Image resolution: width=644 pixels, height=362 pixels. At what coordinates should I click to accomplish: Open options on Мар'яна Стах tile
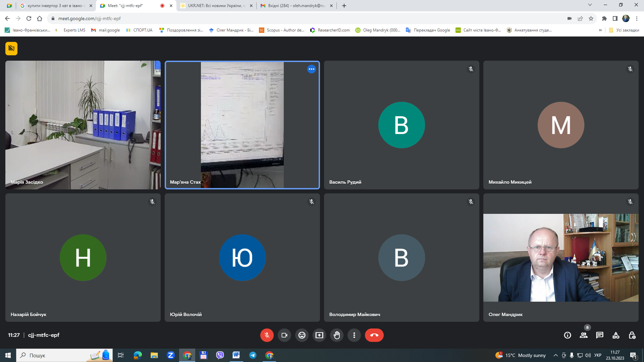tap(312, 69)
